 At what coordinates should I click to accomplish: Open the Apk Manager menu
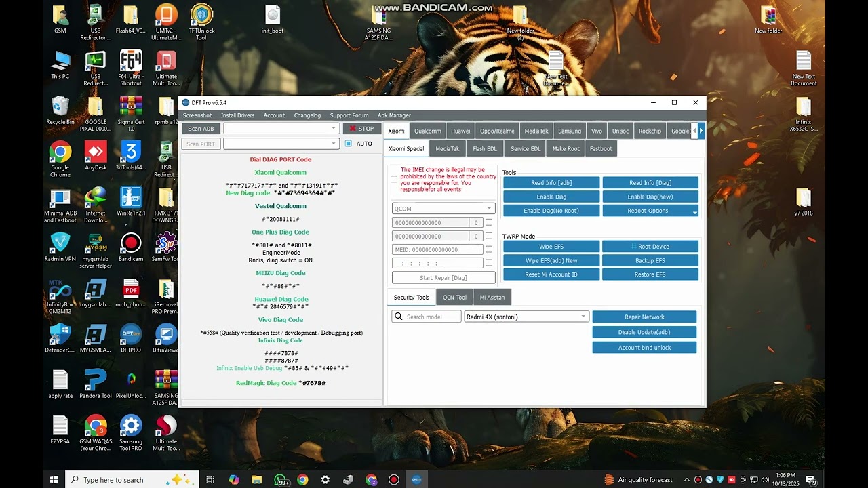[x=394, y=115]
